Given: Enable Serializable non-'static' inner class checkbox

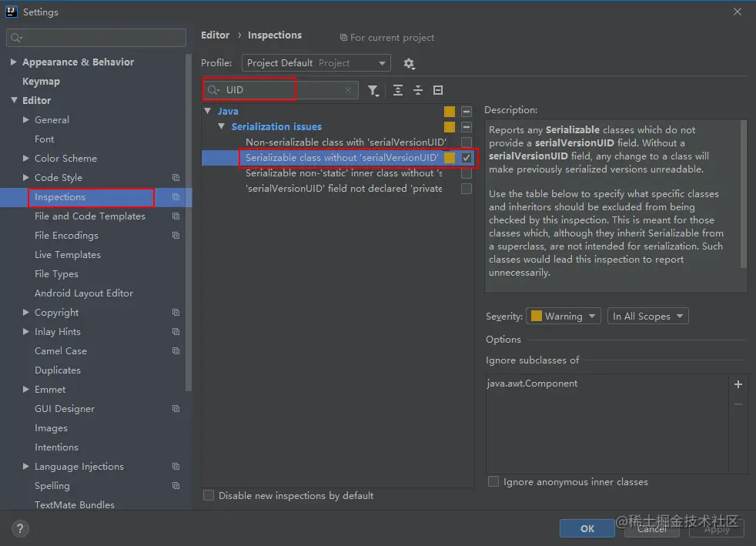Looking at the screenshot, I should tap(467, 173).
